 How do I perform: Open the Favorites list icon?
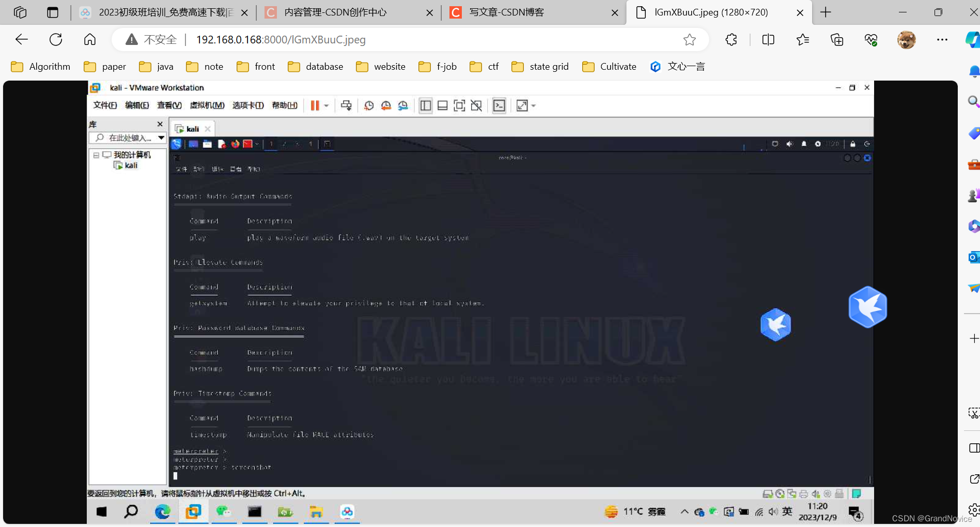point(802,39)
